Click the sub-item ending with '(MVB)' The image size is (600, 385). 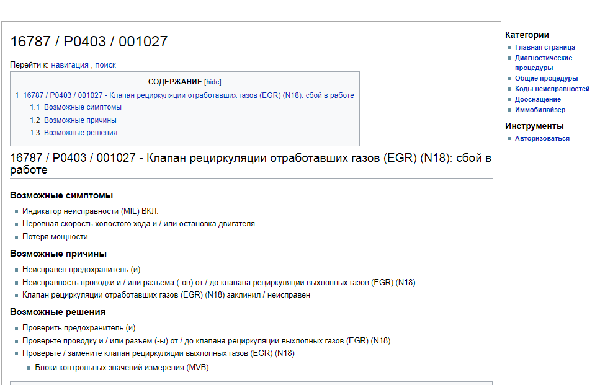(x=121, y=367)
